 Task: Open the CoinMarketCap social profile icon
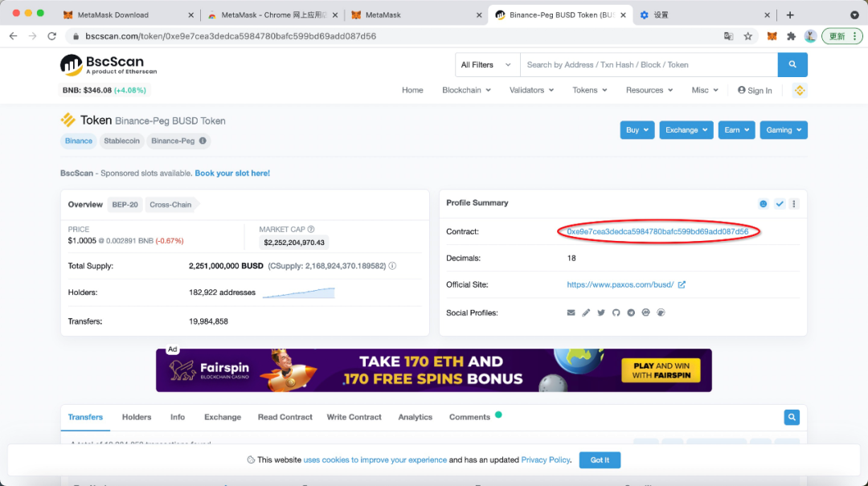click(x=645, y=312)
